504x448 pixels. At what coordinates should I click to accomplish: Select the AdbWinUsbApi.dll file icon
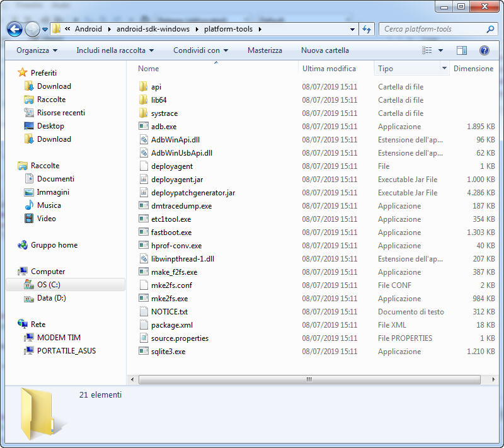point(144,152)
